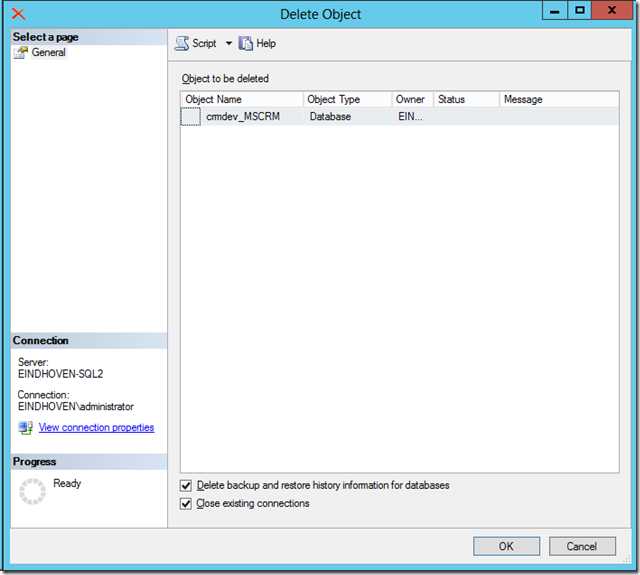Uncheck Close existing connections
Image resolution: width=640 pixels, height=575 pixels.
point(186,504)
